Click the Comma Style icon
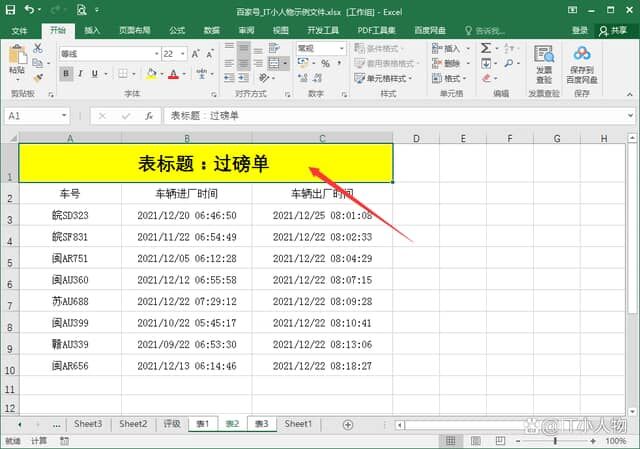This screenshot has width=640, height=449. pos(340,63)
